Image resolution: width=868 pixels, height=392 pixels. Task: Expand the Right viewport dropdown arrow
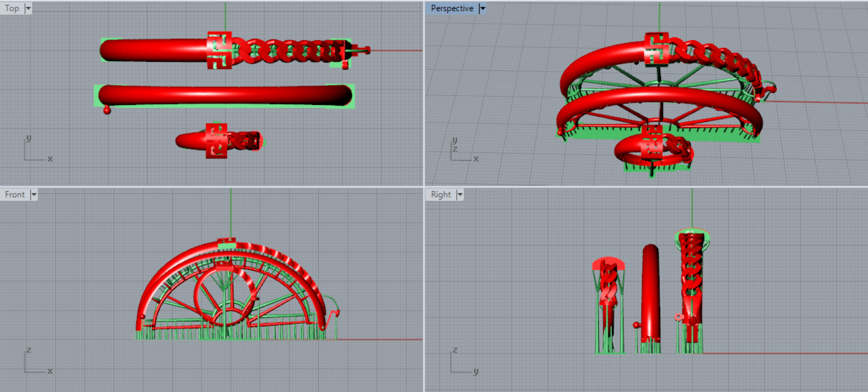[459, 195]
